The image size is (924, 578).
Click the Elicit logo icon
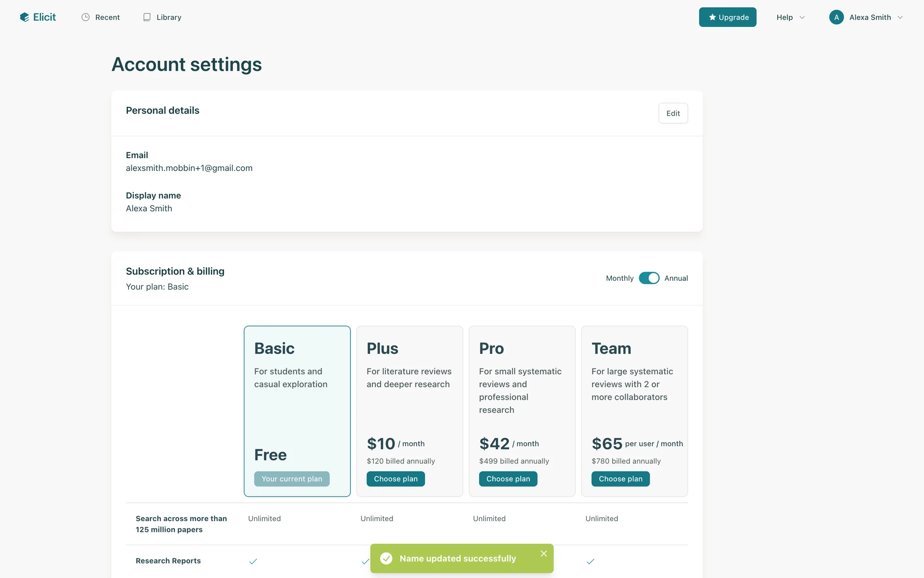pos(25,17)
